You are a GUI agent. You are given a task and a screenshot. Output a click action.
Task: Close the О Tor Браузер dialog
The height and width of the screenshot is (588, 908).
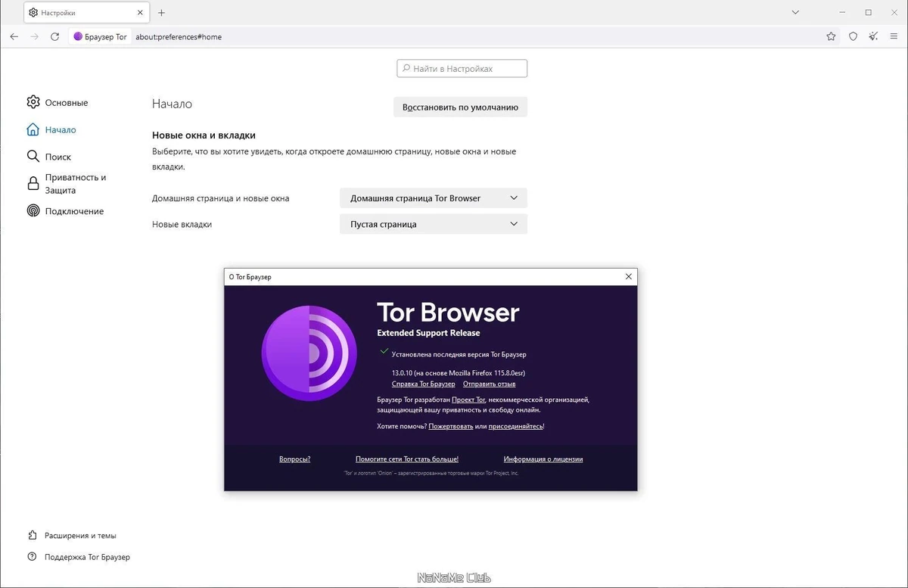(629, 277)
